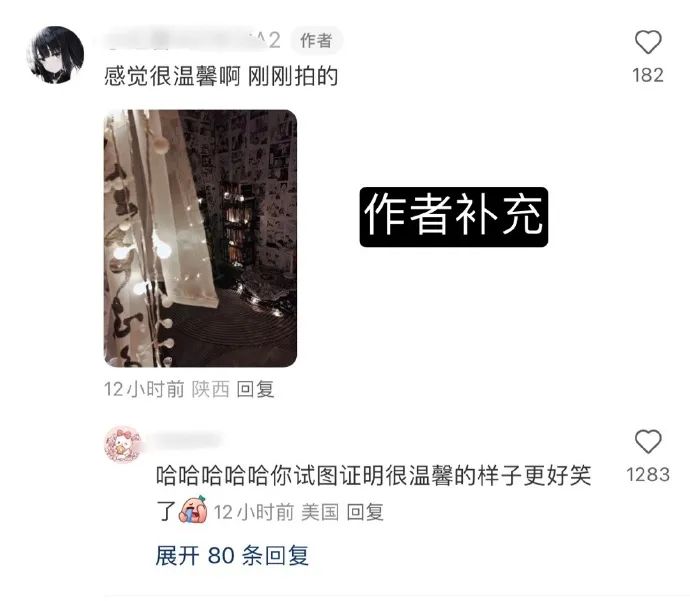The image size is (690, 601).
Task: Click the 182 like count number
Action: point(648,75)
